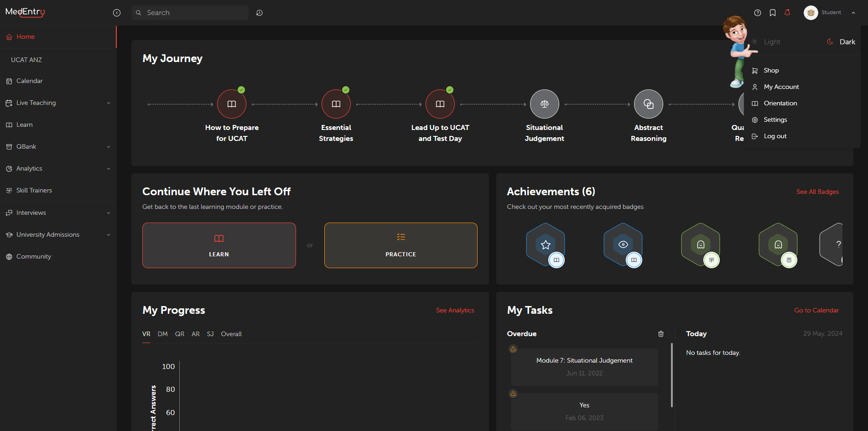Screen dimensions: 868x431
Task: Open the Lead Up to UCAT journey step
Action: (x=440, y=104)
